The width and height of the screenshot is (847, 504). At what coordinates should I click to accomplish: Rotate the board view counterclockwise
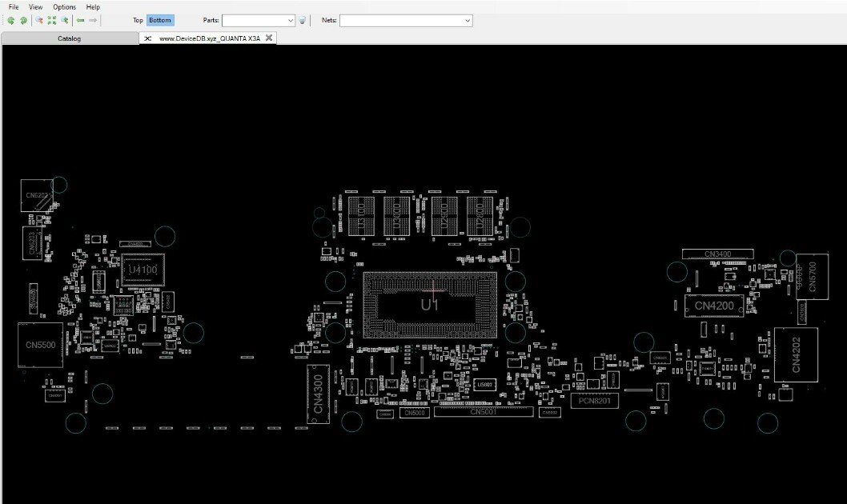[10, 21]
